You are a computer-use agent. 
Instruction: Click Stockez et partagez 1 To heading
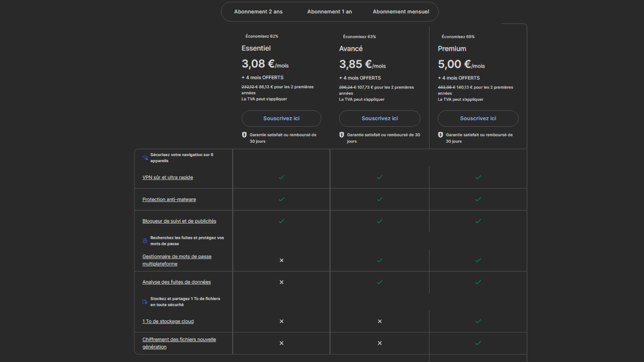coord(185,302)
